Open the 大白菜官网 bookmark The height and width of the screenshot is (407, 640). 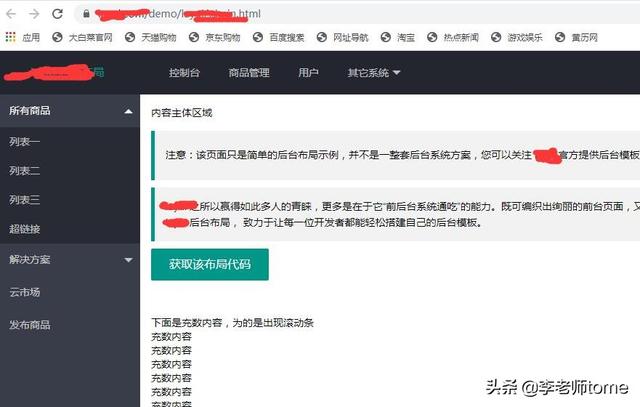[82, 38]
